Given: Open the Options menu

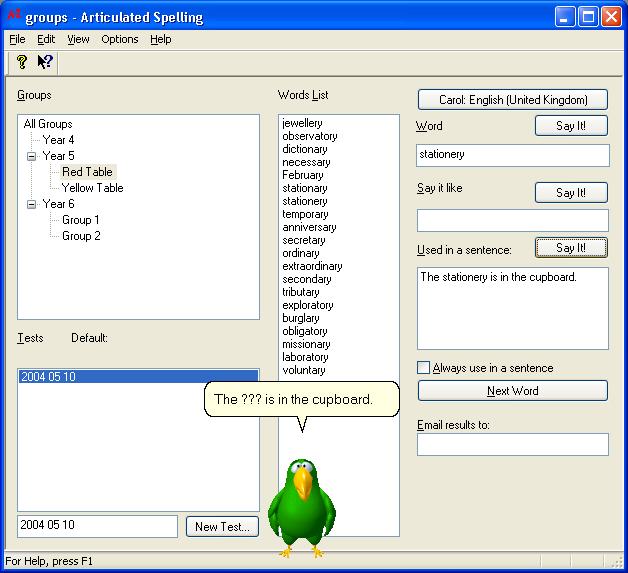Looking at the screenshot, I should pos(119,39).
